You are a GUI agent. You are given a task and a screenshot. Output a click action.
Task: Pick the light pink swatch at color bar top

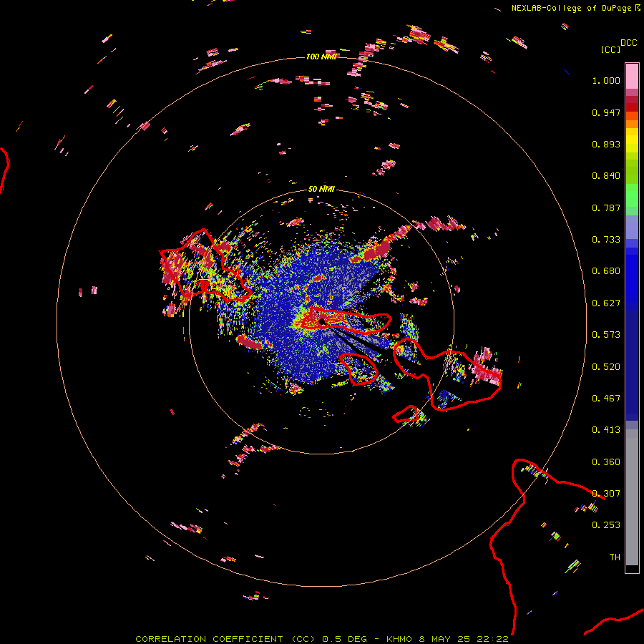632,77
